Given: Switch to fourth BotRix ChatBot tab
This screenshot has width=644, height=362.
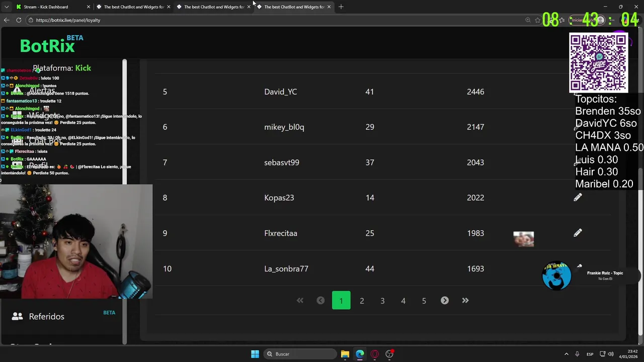Looking at the screenshot, I should click(x=293, y=7).
